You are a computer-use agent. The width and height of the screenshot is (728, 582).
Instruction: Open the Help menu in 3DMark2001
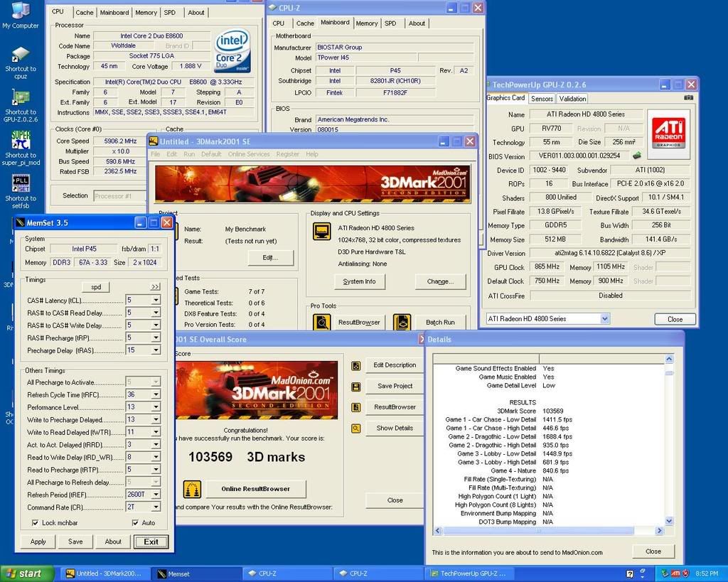[x=312, y=154]
